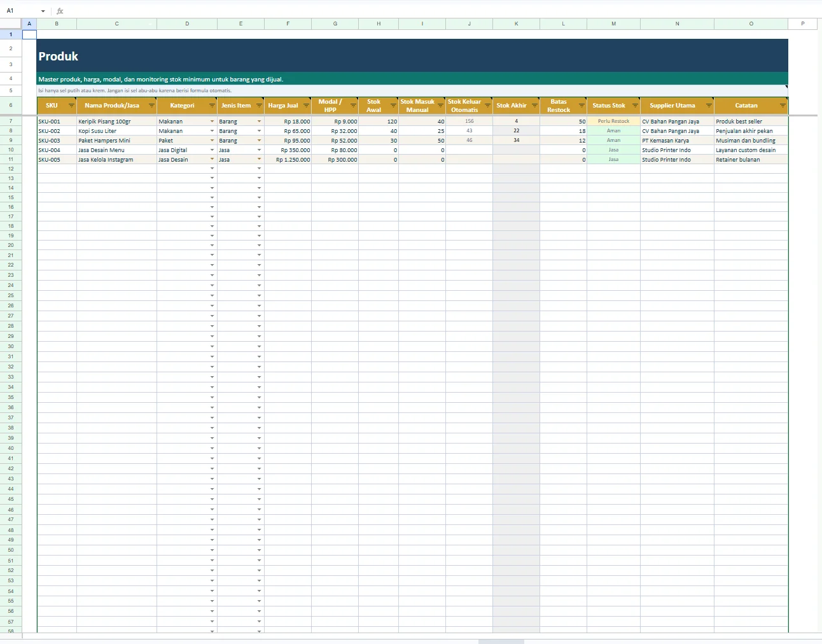Image resolution: width=822 pixels, height=644 pixels.
Task: Select column K header
Action: (517, 24)
